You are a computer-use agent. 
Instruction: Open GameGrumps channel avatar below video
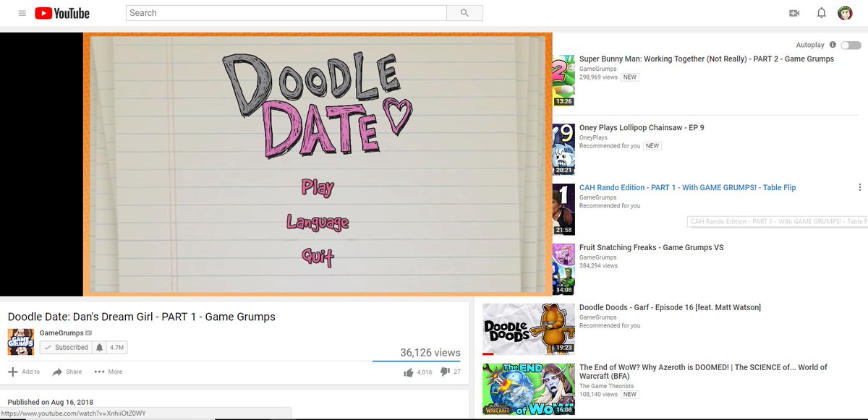pos(21,342)
